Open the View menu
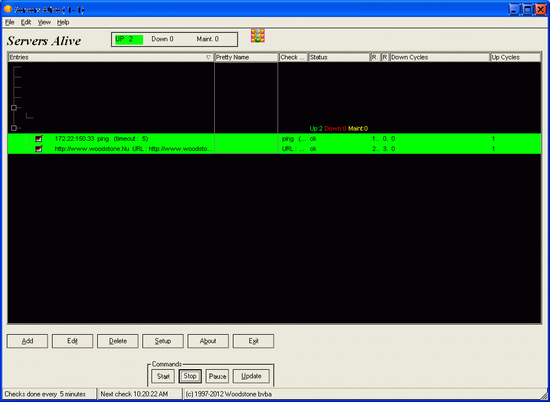Image resolution: width=550 pixels, height=402 pixels. [44, 22]
